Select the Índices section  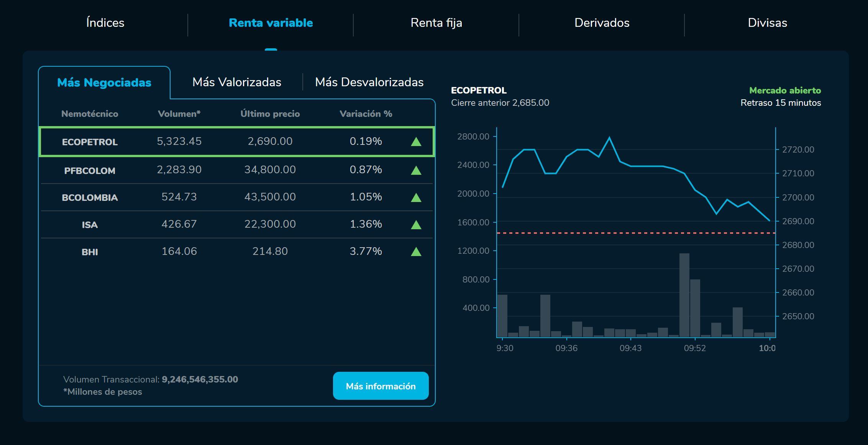pyautogui.click(x=105, y=23)
